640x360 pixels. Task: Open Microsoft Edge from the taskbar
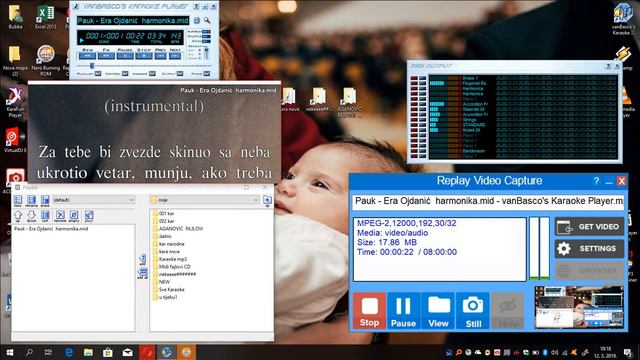[x=69, y=352]
